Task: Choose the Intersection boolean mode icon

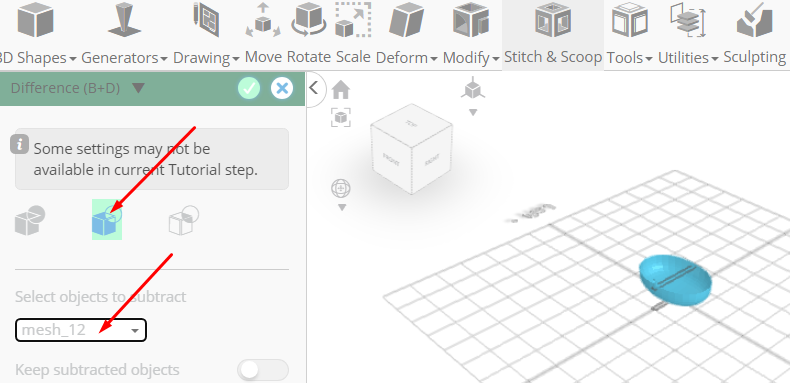Action: point(183,220)
